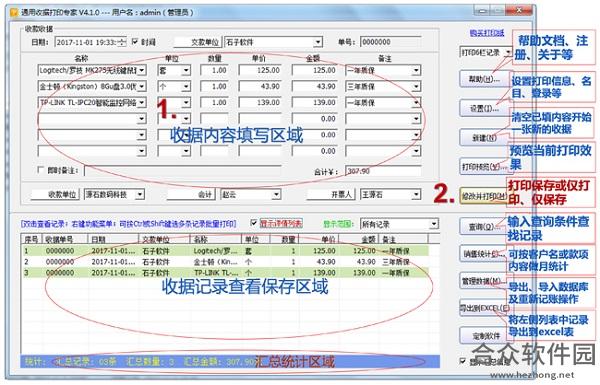Click the 购买打印纸 link

point(487,33)
